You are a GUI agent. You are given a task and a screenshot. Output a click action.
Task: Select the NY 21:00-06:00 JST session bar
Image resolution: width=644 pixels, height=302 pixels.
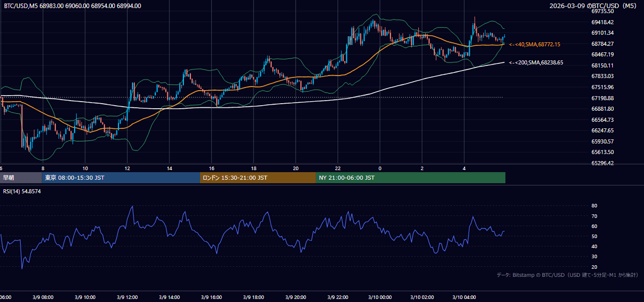411,178
